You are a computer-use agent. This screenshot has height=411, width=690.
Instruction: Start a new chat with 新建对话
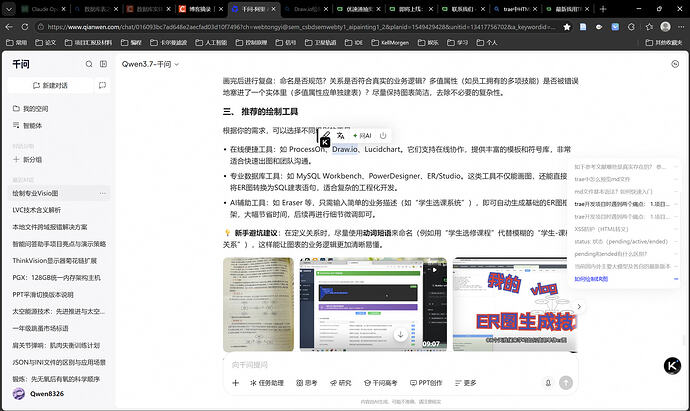pyautogui.click(x=50, y=85)
